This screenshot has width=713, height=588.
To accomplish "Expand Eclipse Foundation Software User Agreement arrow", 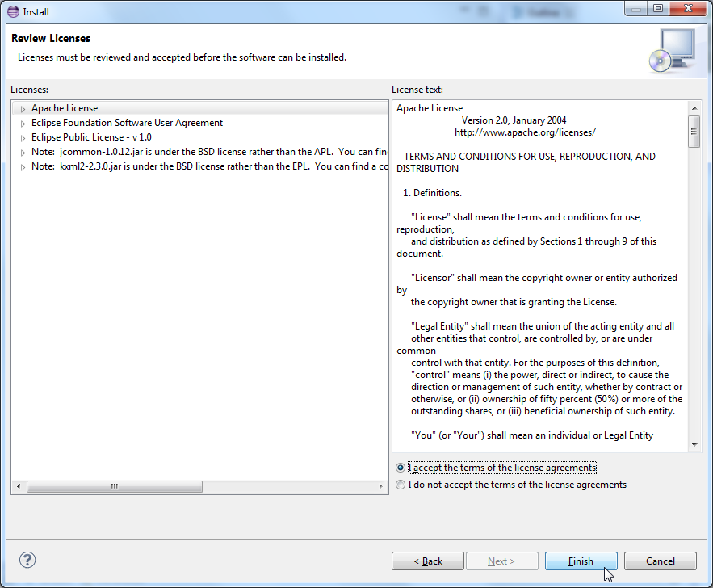I will tap(23, 124).
